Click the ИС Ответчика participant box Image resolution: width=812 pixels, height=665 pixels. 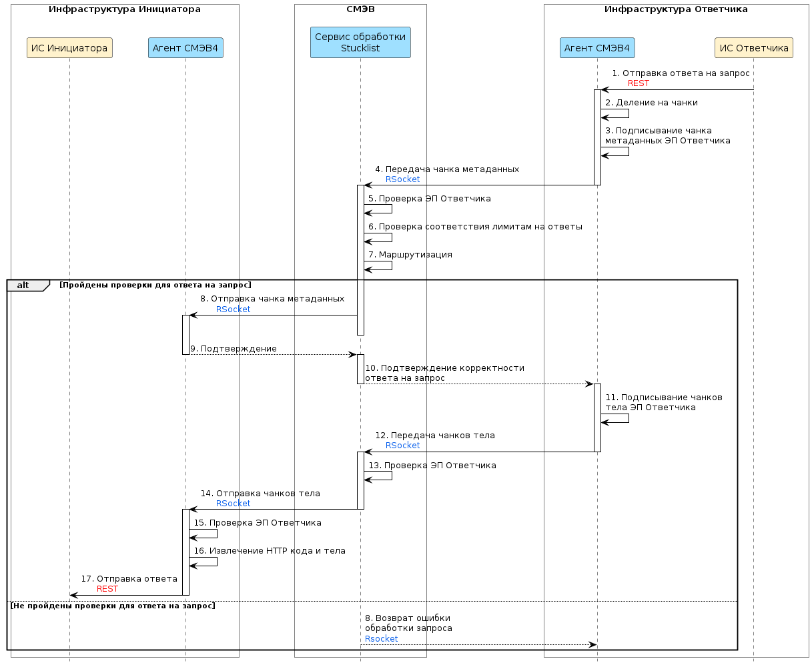753,48
